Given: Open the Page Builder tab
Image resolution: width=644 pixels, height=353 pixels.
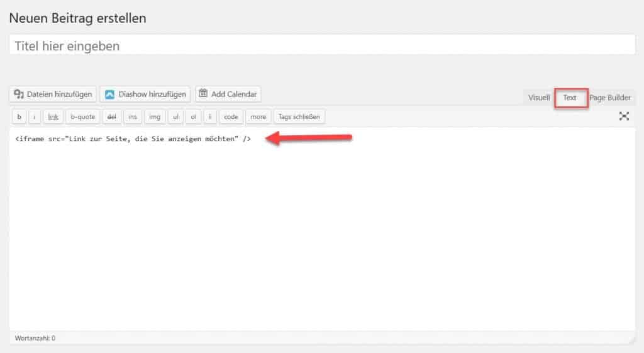Looking at the screenshot, I should pyautogui.click(x=610, y=98).
